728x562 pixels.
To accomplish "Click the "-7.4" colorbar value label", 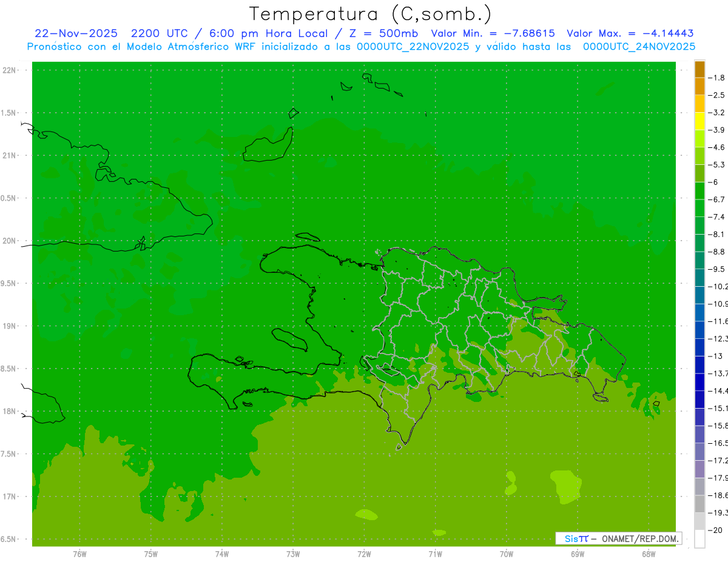I will (718, 217).
